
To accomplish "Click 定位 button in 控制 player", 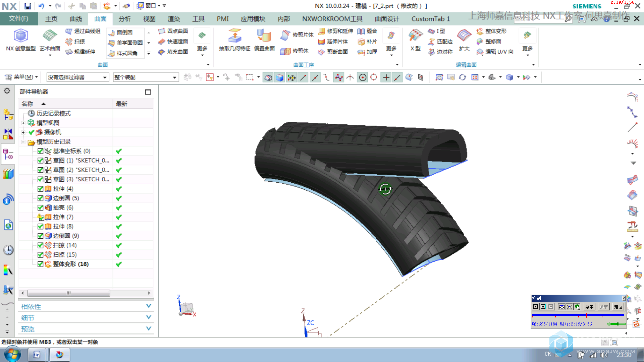I will tap(618, 307).
